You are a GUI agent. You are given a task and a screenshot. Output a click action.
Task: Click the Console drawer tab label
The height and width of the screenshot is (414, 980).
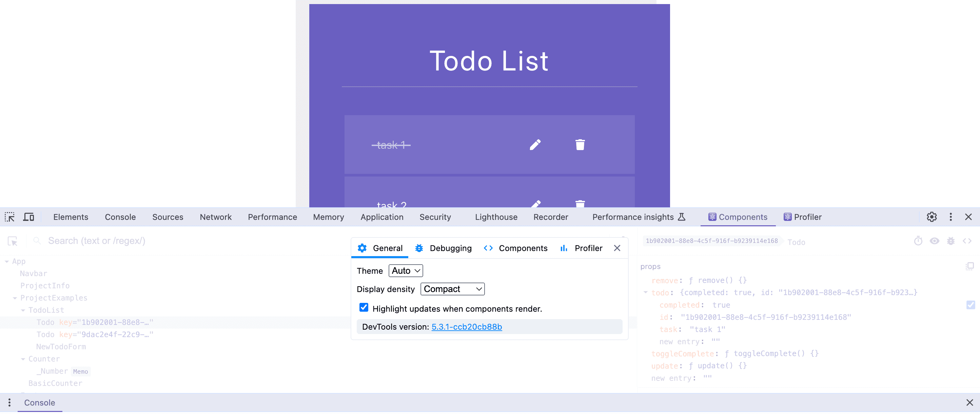coord(40,402)
